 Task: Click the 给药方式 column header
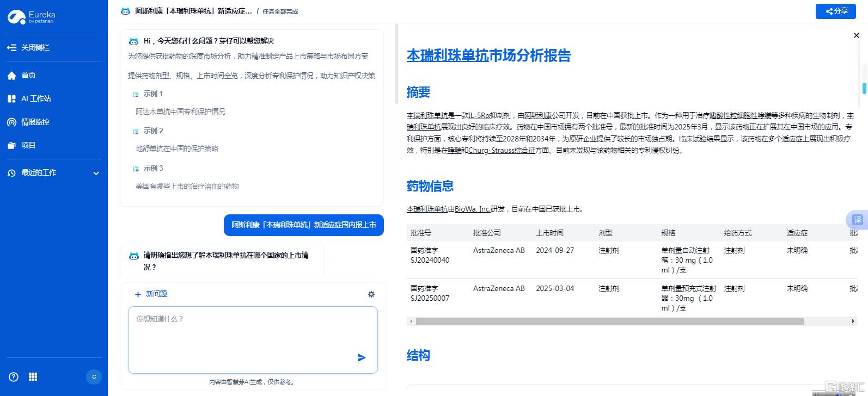coord(738,233)
